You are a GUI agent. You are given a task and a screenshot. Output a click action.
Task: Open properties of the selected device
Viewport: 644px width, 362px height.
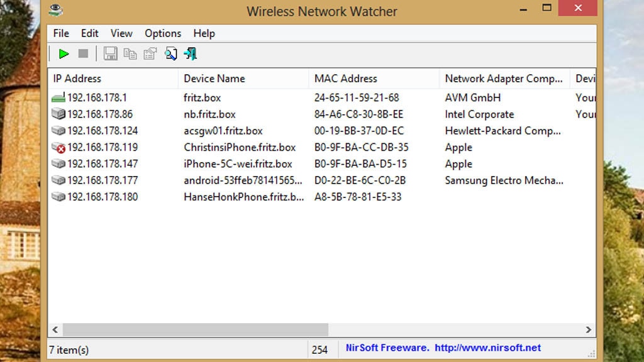coord(150,53)
